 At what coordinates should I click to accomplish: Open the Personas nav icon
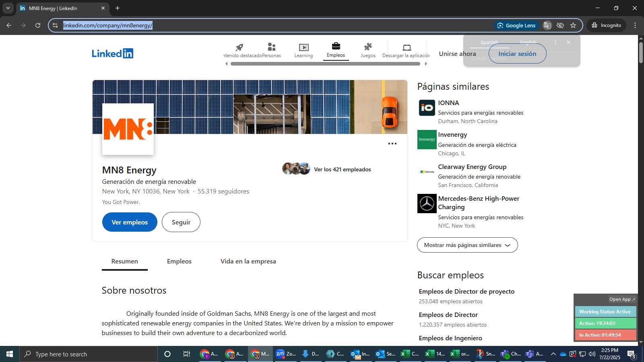click(271, 50)
